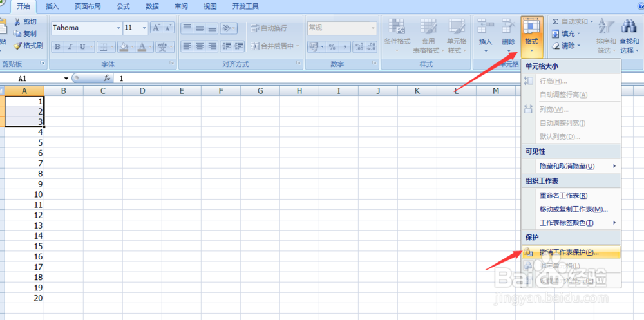Click the Top Align icon
The image size is (644, 320).
pos(187,28)
